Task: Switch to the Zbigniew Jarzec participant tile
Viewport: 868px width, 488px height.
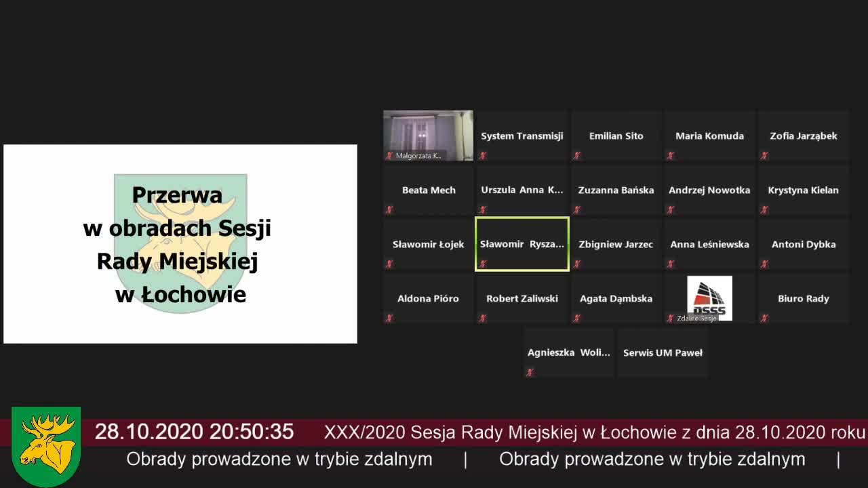Action: click(x=616, y=244)
